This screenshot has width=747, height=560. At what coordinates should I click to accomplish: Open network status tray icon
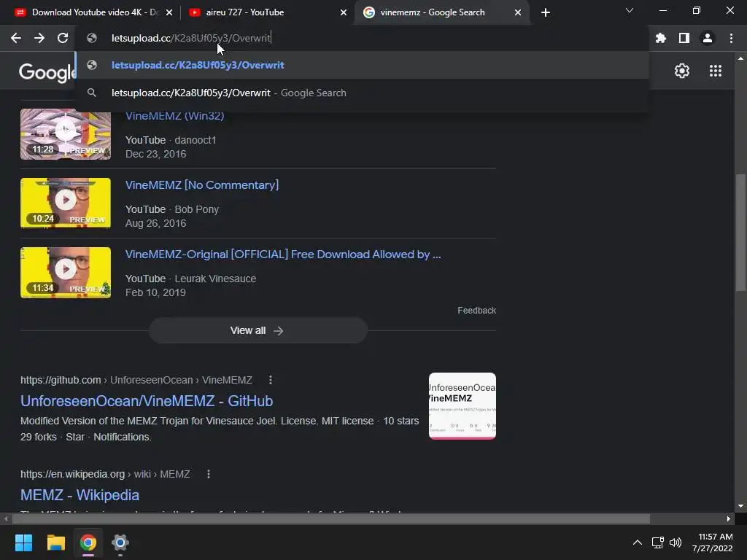(658, 542)
